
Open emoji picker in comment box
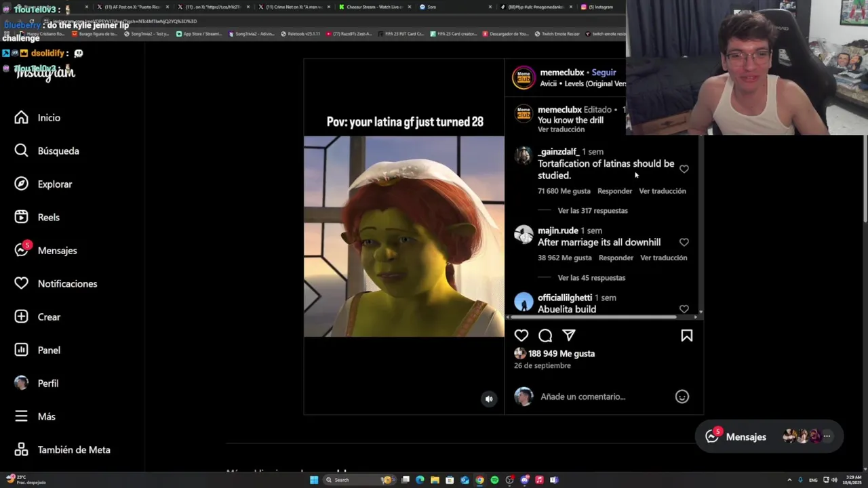(682, 397)
